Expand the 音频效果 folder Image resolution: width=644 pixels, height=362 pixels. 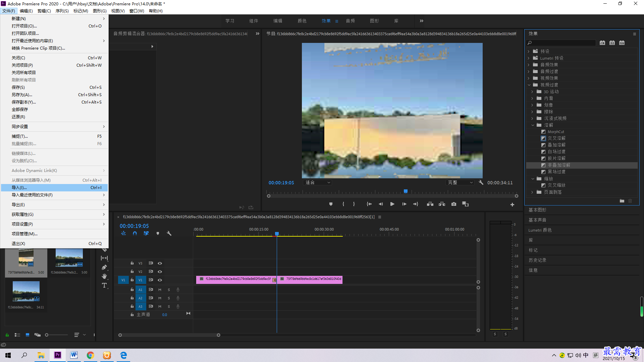529,65
